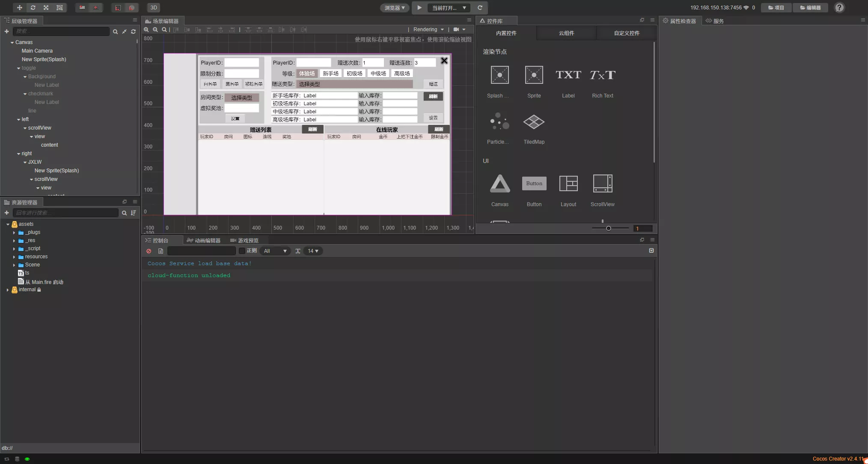Toggle the 3D scene mode
Image resolution: width=868 pixels, height=464 pixels.
pyautogui.click(x=154, y=8)
